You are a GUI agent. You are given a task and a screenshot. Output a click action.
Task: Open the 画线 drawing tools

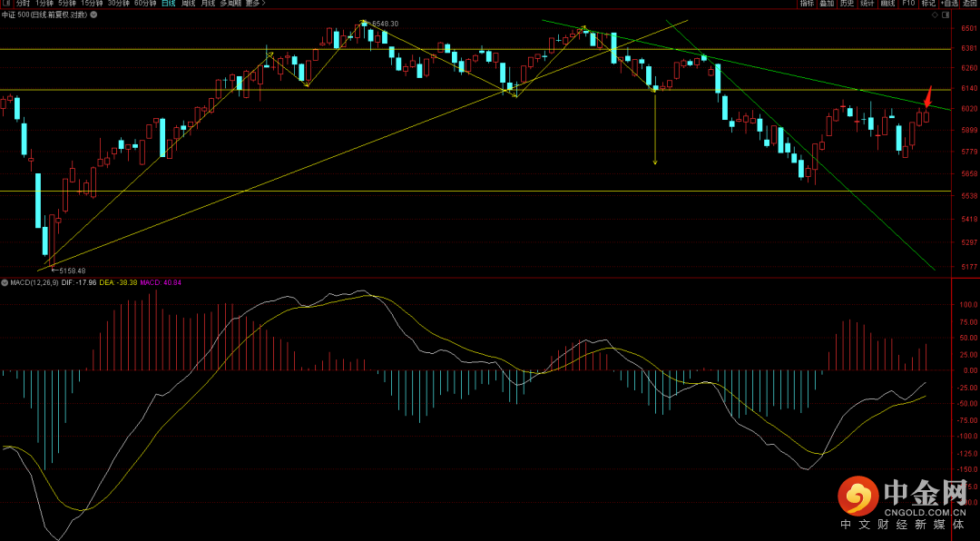pos(888,3)
